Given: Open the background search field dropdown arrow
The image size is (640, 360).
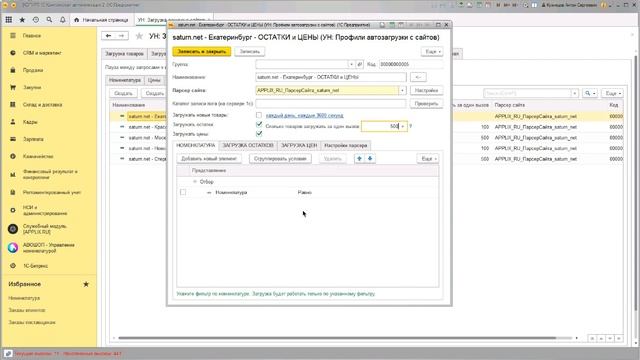Looking at the screenshot, I should (x=575, y=93).
